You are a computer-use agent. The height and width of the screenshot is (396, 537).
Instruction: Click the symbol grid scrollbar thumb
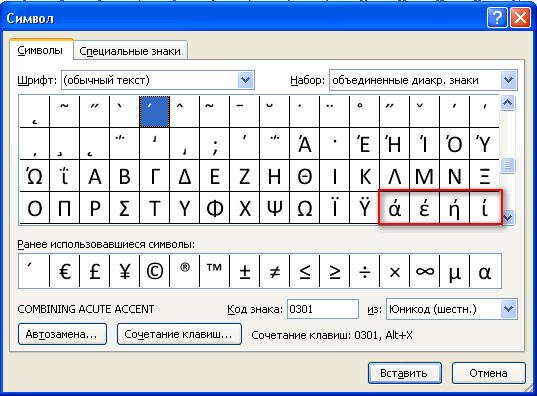pos(507,166)
